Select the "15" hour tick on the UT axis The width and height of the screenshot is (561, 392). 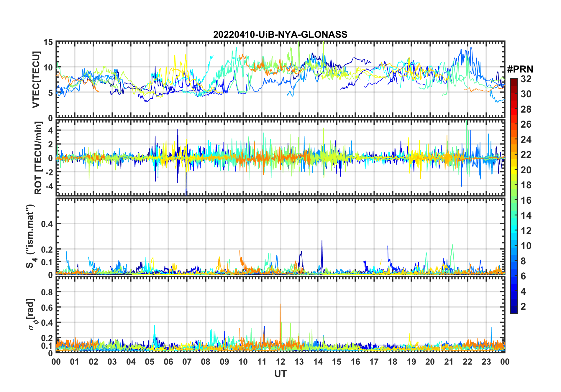coord(337,362)
